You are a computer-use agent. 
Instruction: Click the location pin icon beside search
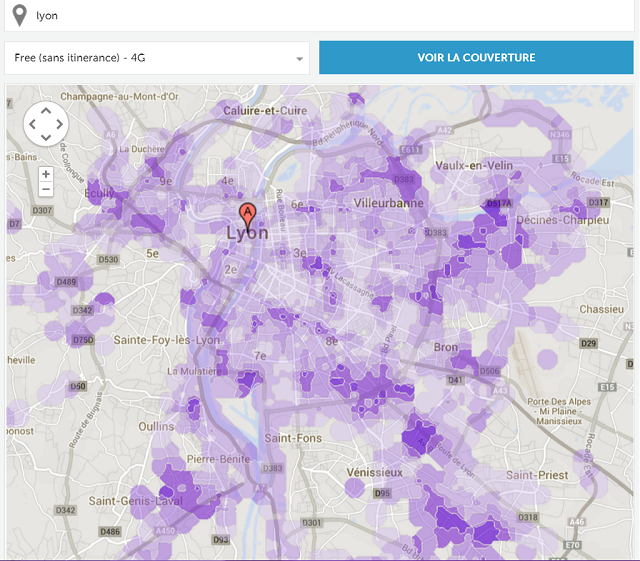(17, 15)
